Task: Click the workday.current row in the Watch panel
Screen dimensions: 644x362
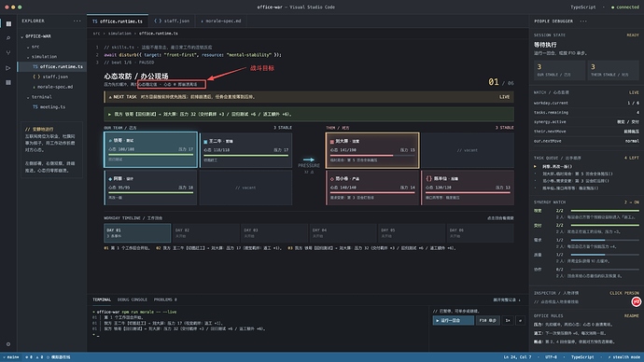Action: pyautogui.click(x=586, y=103)
